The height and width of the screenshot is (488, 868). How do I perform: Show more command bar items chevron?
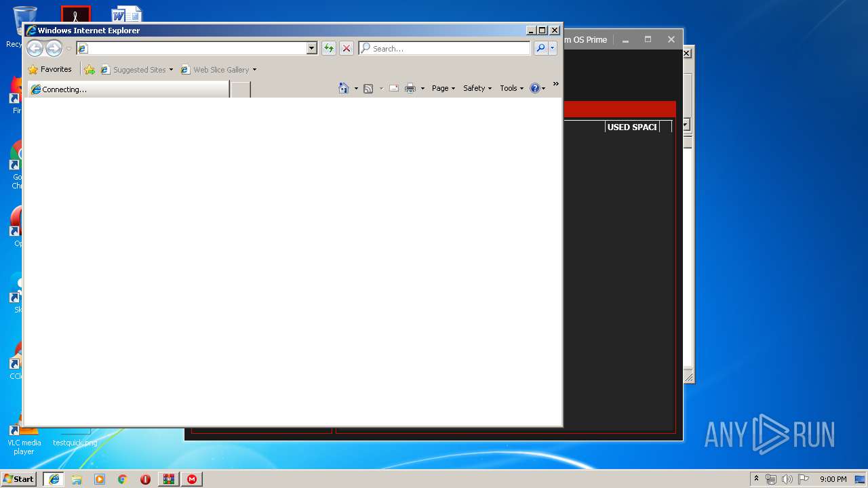556,84
